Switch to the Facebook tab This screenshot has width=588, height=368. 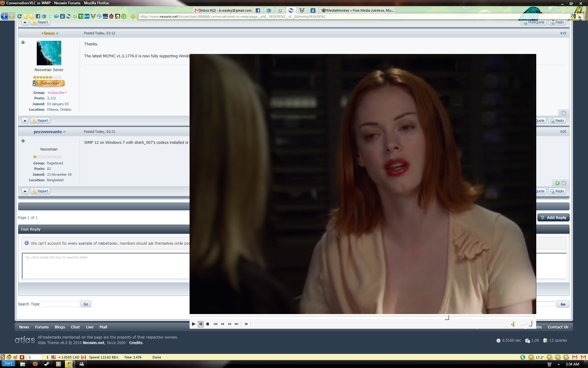coord(258,10)
